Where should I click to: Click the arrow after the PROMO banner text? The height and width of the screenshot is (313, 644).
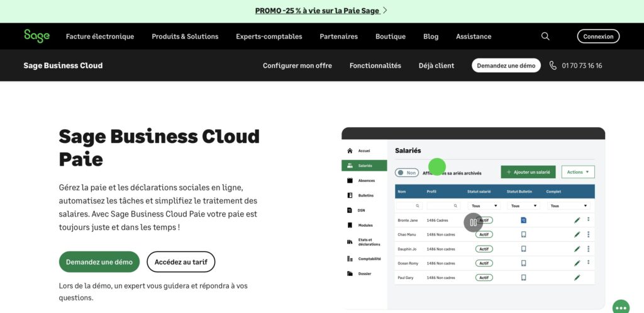click(385, 11)
